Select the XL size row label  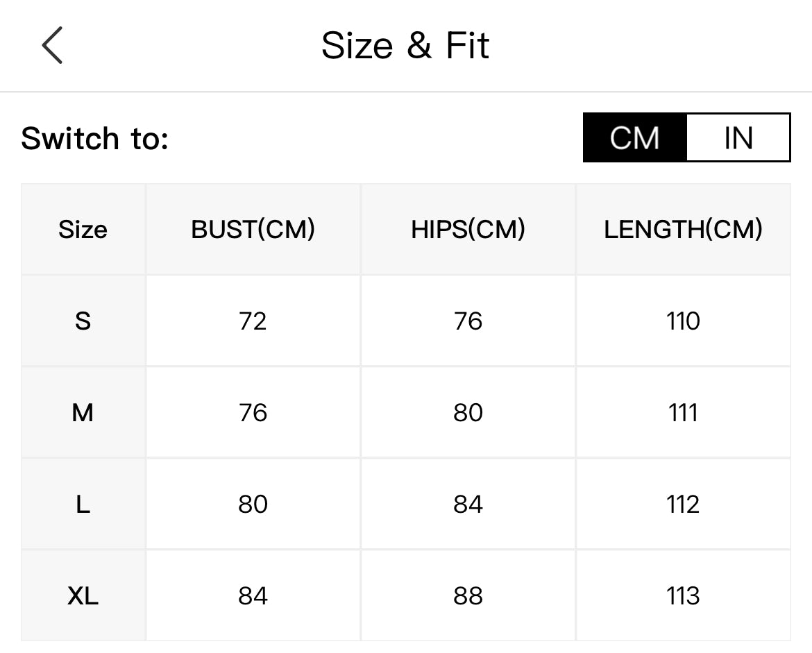pyautogui.click(x=83, y=595)
